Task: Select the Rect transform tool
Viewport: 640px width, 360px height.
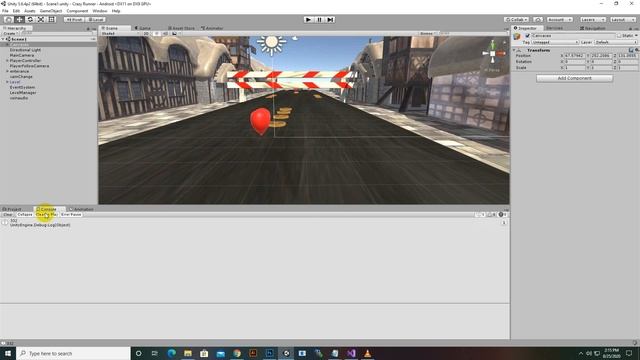Action: [x=51, y=20]
